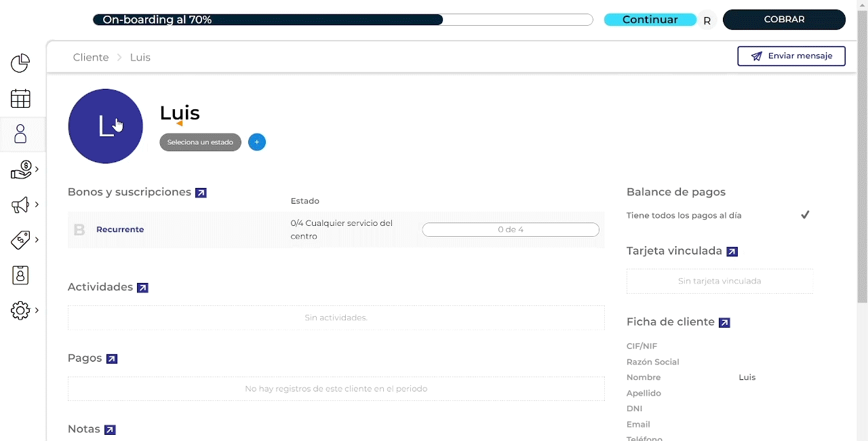Click the Nombre value Luis
Image resolution: width=868 pixels, height=441 pixels.
pyautogui.click(x=747, y=377)
